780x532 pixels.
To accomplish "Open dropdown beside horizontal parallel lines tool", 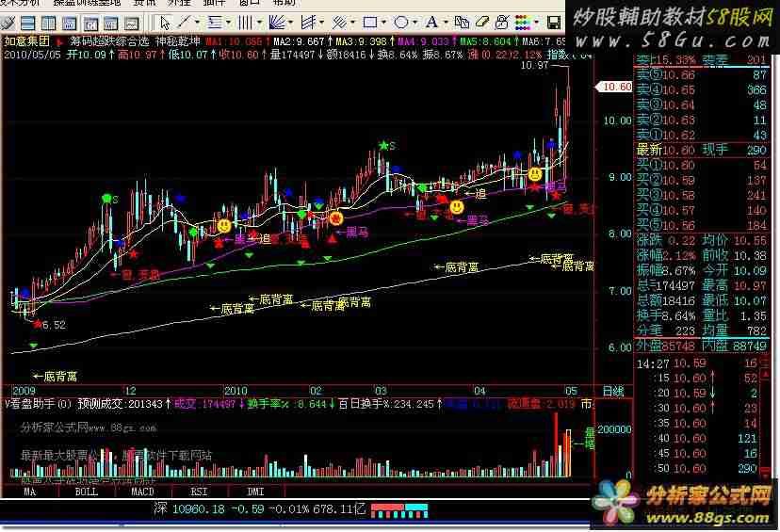I will tap(228, 23).
